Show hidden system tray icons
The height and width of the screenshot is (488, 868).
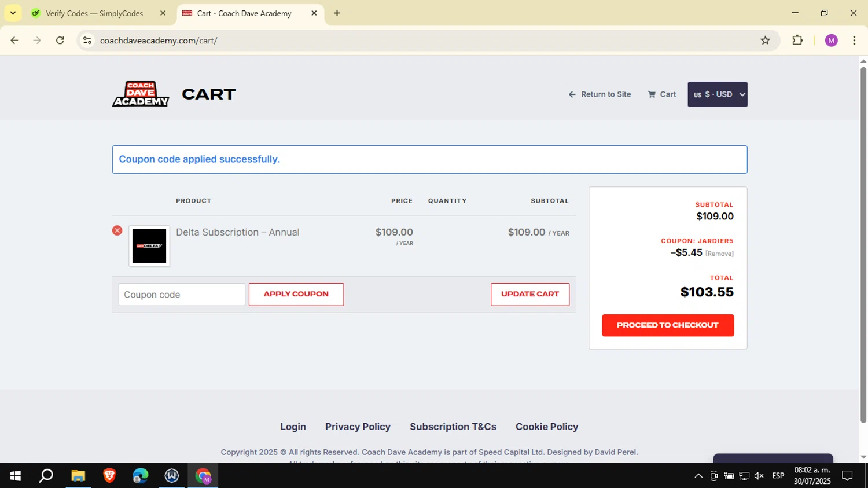pyautogui.click(x=698, y=476)
